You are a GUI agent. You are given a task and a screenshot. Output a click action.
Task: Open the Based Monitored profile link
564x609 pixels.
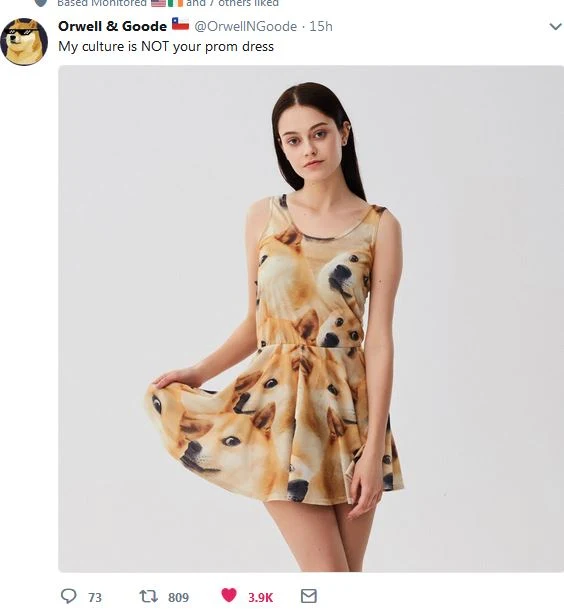(x=102, y=3)
